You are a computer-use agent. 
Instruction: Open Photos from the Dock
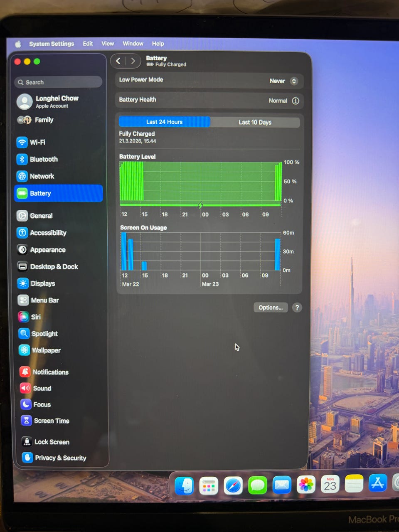(x=306, y=485)
